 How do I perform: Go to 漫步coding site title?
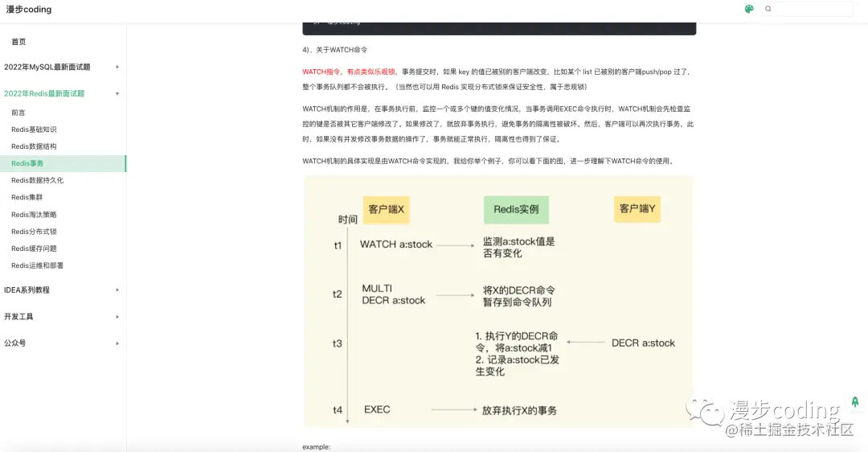coord(29,10)
